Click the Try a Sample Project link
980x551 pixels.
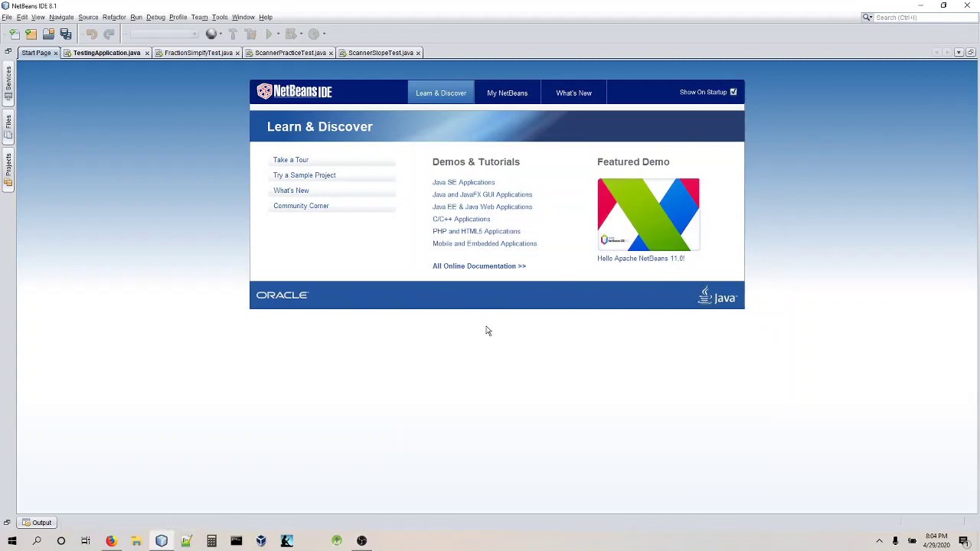(305, 175)
